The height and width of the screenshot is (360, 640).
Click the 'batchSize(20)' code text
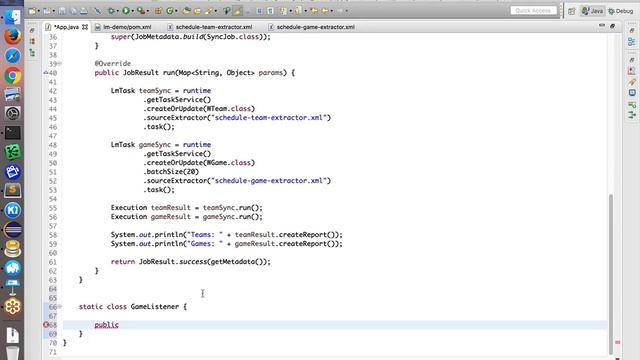pos(171,171)
